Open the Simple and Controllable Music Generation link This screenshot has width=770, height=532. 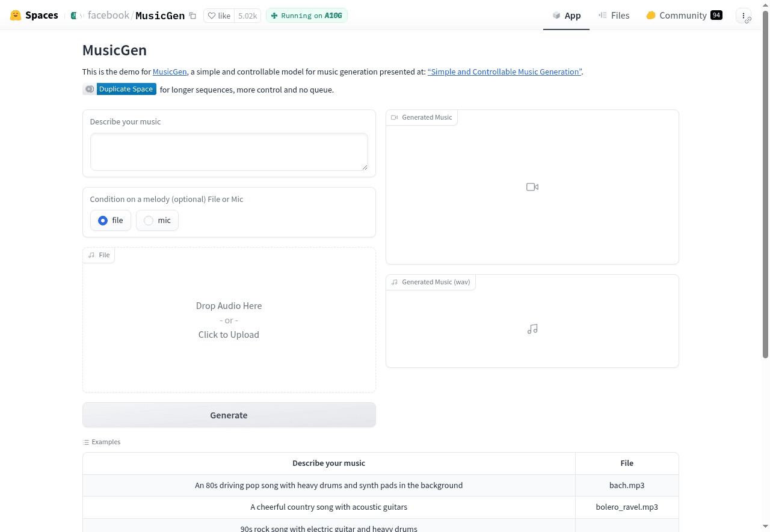click(504, 72)
